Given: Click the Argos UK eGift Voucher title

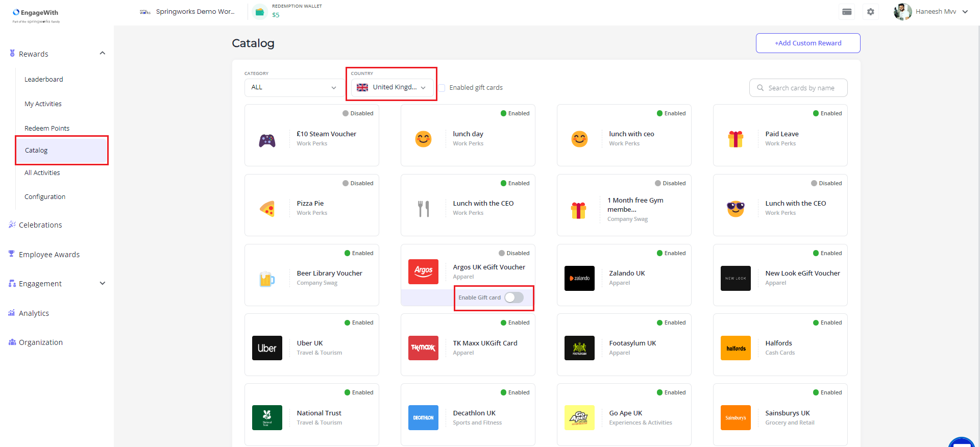Looking at the screenshot, I should pyautogui.click(x=489, y=267).
